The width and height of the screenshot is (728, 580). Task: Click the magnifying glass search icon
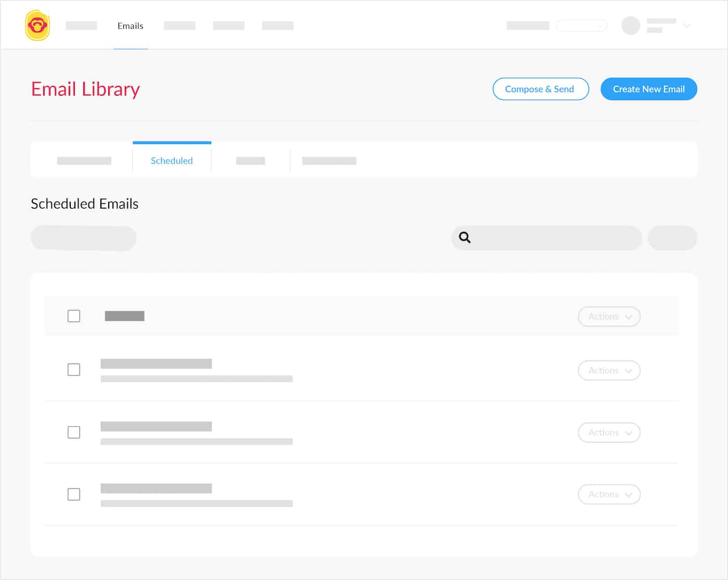click(x=465, y=238)
